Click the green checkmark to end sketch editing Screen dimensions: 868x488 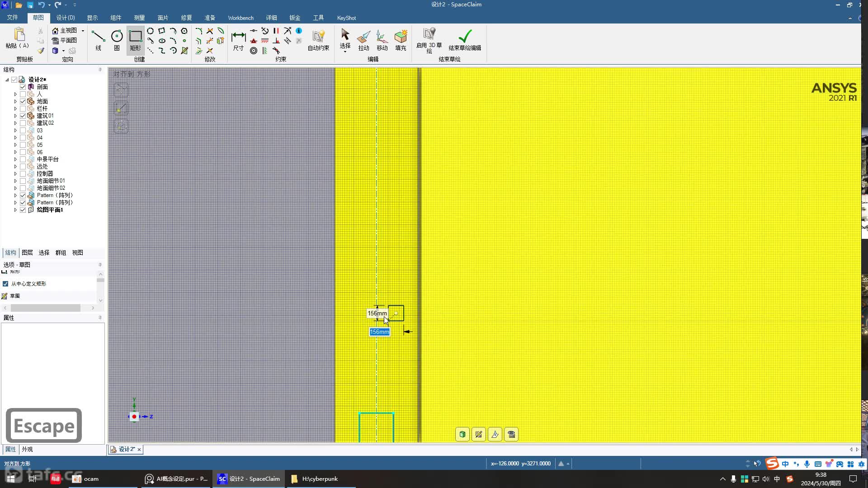click(x=465, y=40)
